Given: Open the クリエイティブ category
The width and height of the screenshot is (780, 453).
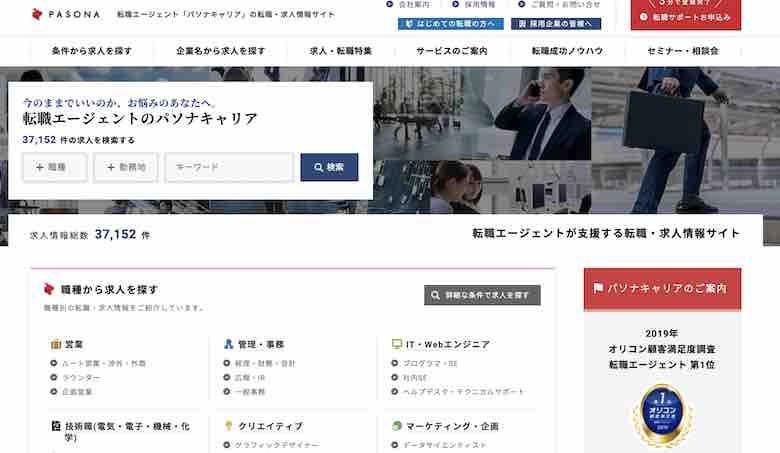Looking at the screenshot, I should click(x=270, y=426).
